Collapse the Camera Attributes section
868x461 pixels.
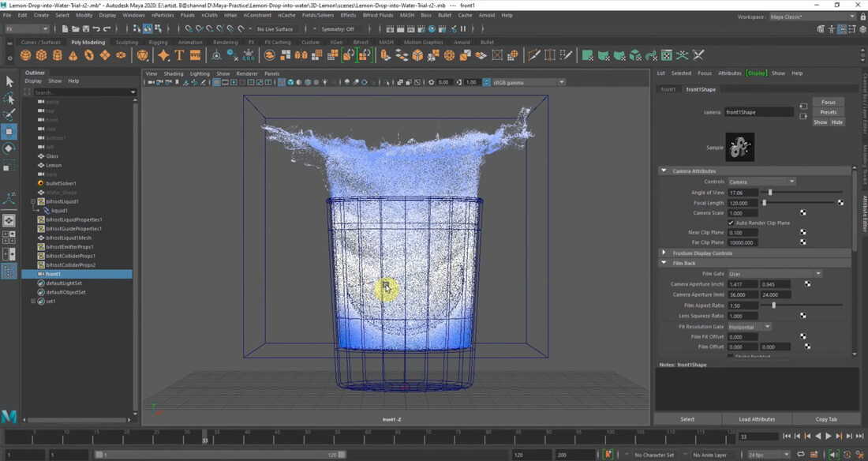[664, 171]
